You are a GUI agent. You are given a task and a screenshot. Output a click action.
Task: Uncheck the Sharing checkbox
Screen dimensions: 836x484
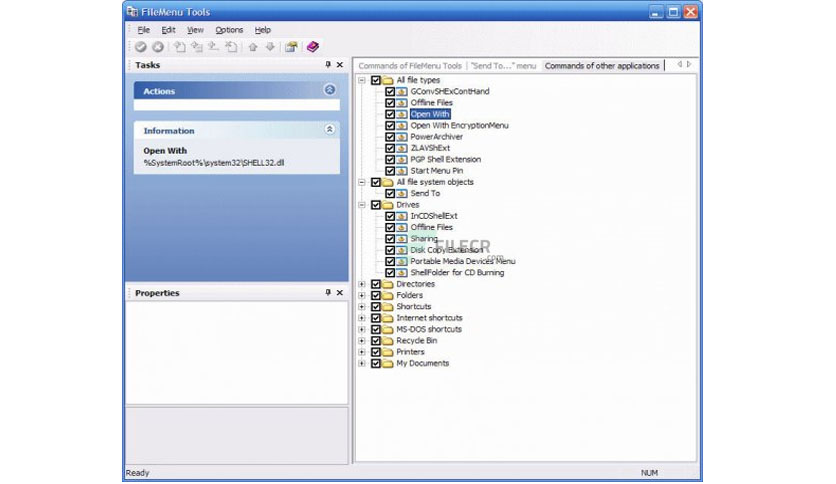pyautogui.click(x=390, y=239)
